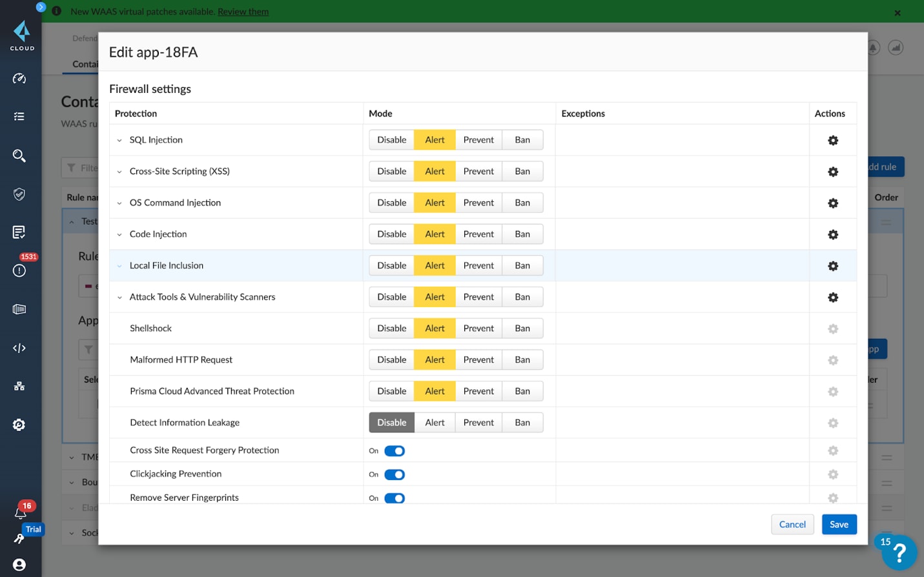Open Actions gear for SQL Injection rule
Image resolution: width=924 pixels, height=577 pixels.
(x=832, y=139)
